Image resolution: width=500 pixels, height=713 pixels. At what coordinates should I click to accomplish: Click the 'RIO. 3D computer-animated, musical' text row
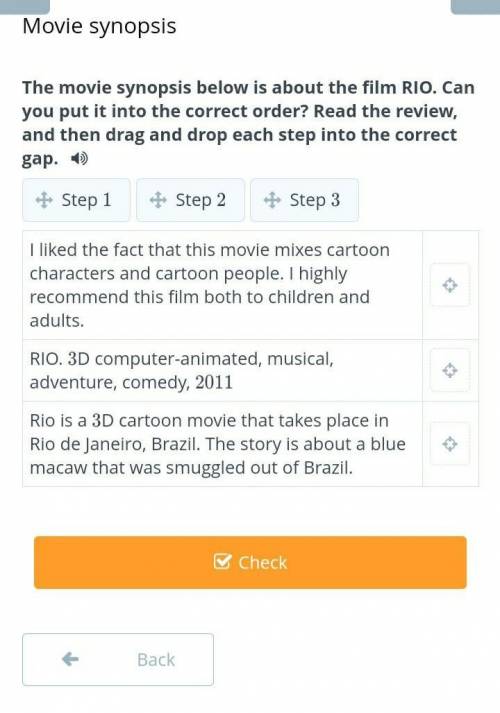pyautogui.click(x=223, y=370)
